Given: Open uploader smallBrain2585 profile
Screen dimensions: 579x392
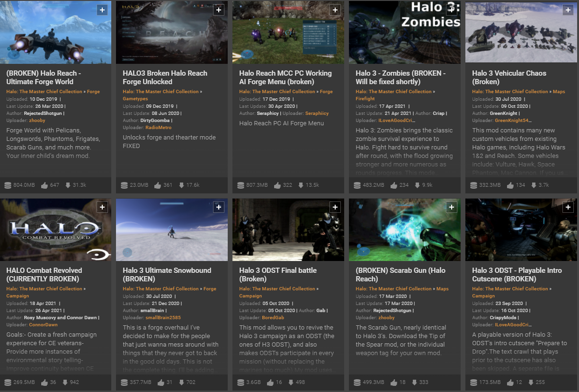Looking at the screenshot, I should coord(163,318).
